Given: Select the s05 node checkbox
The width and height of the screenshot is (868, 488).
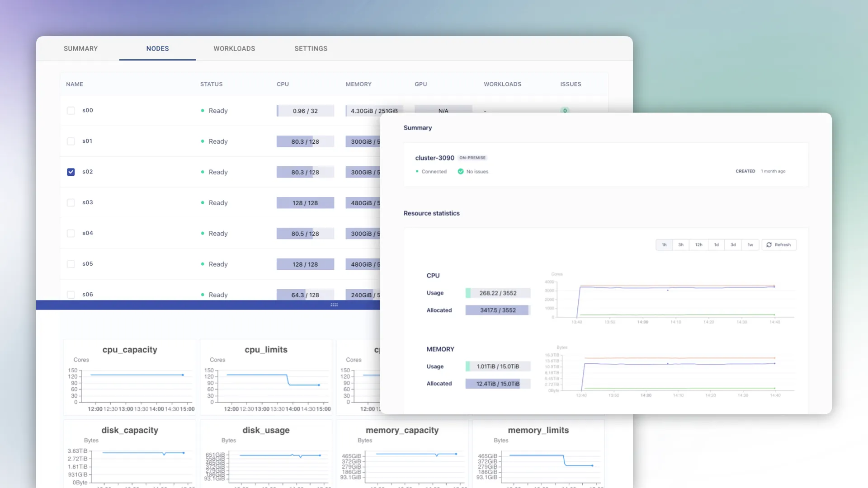Looking at the screenshot, I should point(71,264).
